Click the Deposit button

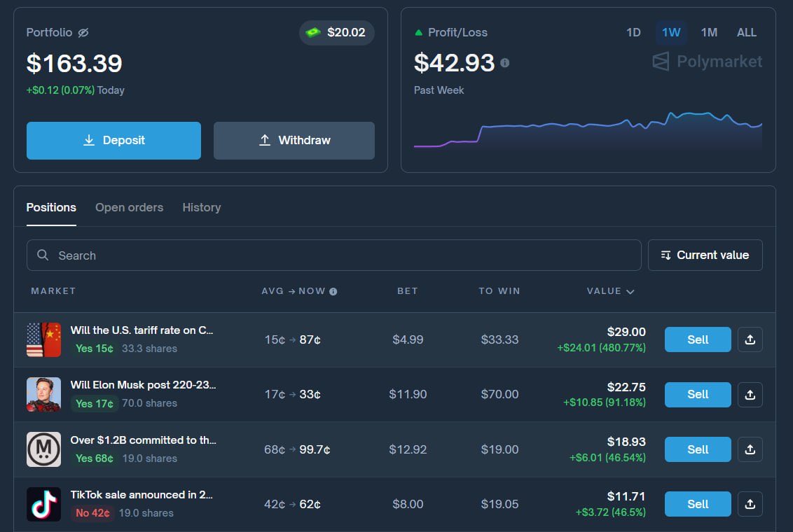[x=113, y=141]
